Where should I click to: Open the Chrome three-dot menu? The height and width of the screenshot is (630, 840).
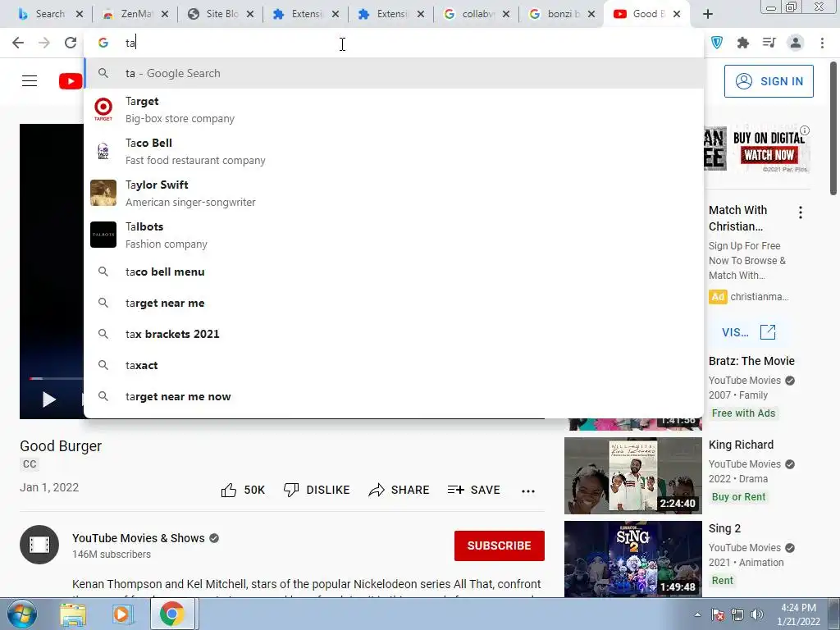pyautogui.click(x=822, y=43)
